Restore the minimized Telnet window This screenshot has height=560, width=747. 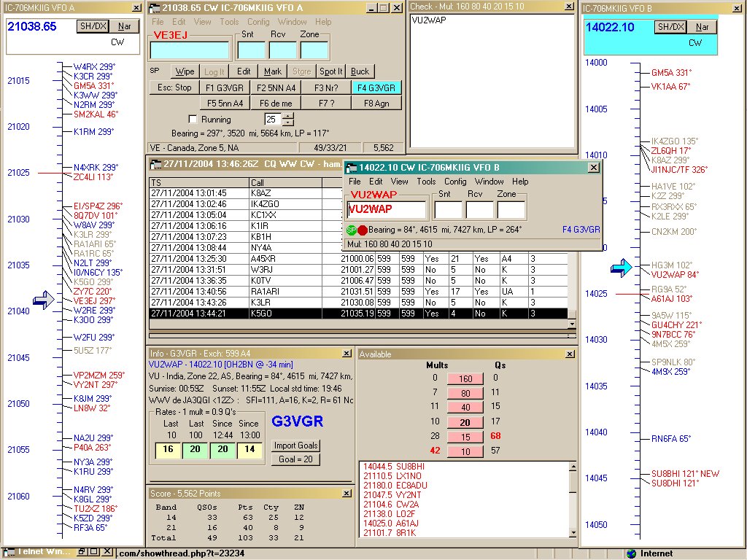84,553
